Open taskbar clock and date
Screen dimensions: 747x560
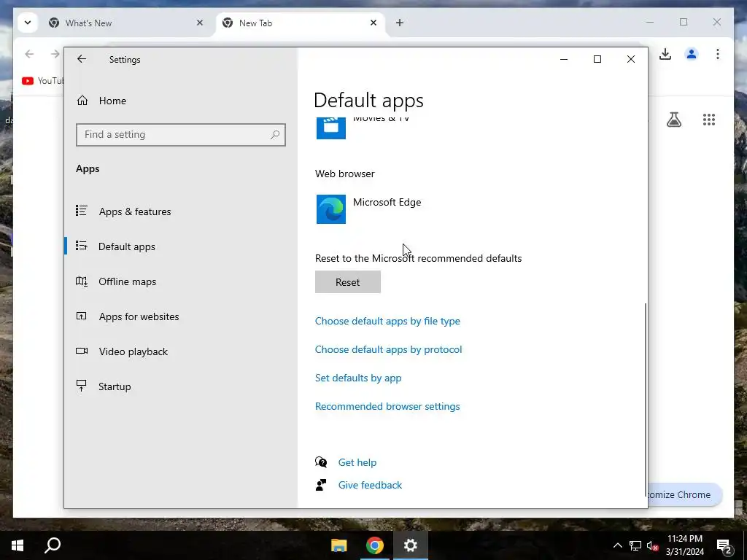point(684,545)
